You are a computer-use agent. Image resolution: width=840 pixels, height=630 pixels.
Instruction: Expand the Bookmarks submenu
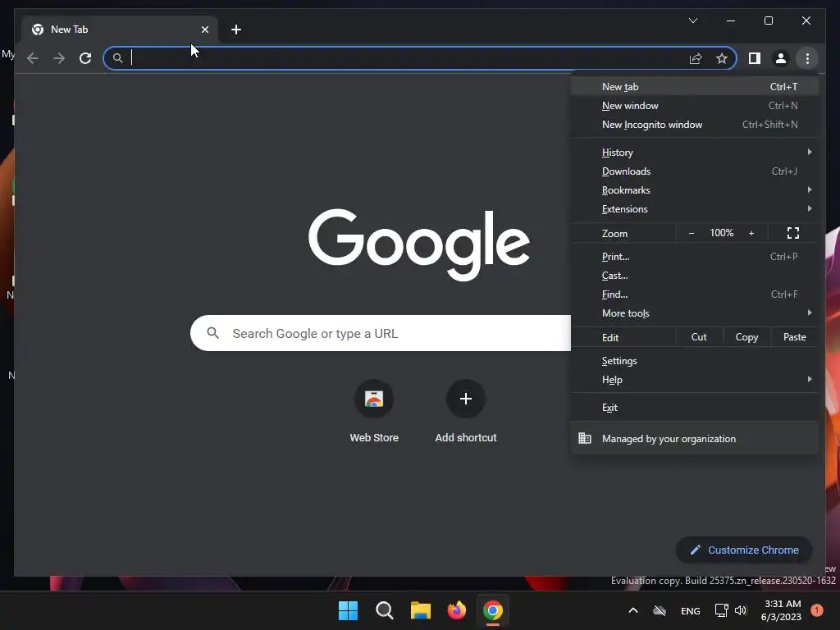click(694, 190)
